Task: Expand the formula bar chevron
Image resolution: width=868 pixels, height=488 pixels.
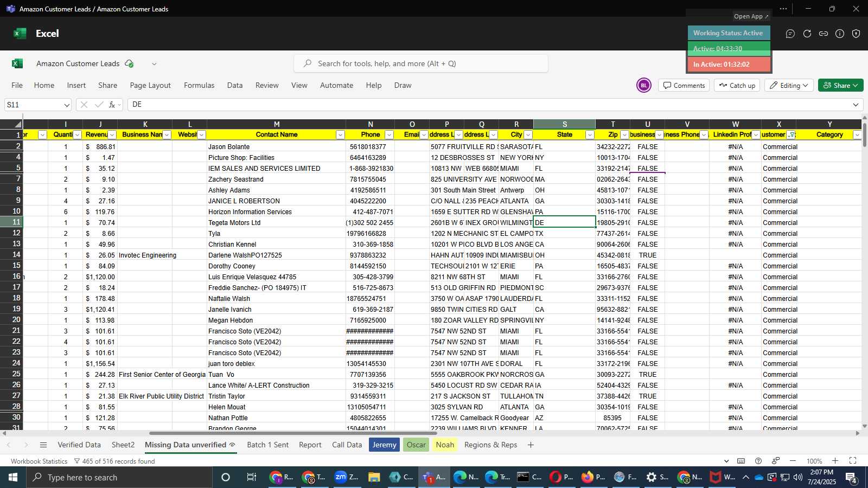Action: (x=856, y=105)
